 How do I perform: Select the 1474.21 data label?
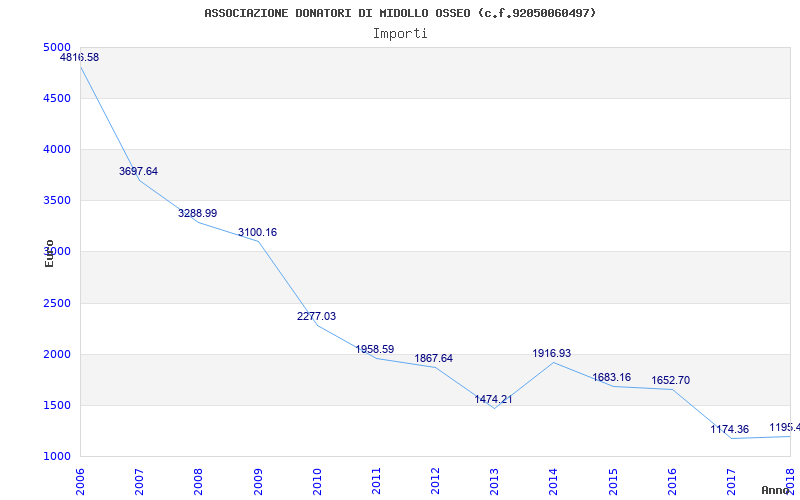click(x=493, y=399)
